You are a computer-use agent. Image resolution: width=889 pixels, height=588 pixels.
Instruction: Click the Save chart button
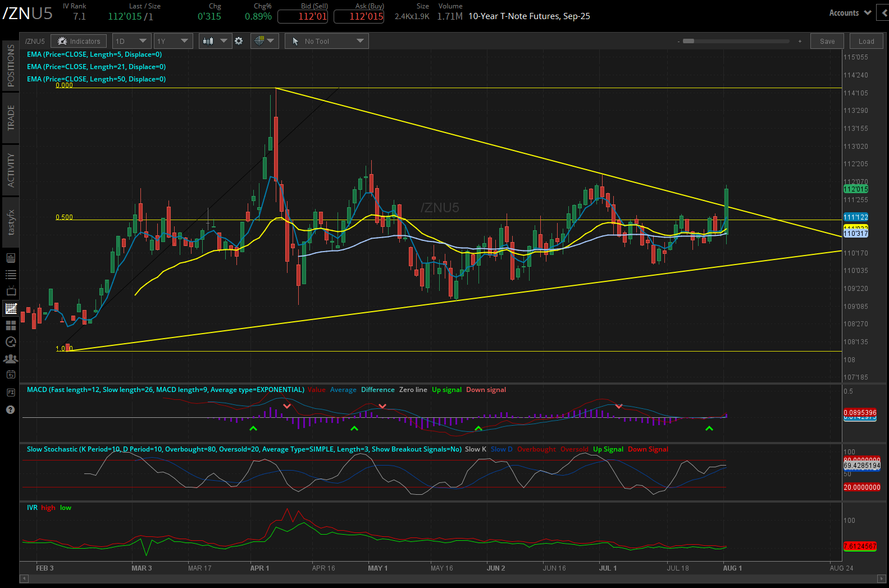pyautogui.click(x=827, y=41)
